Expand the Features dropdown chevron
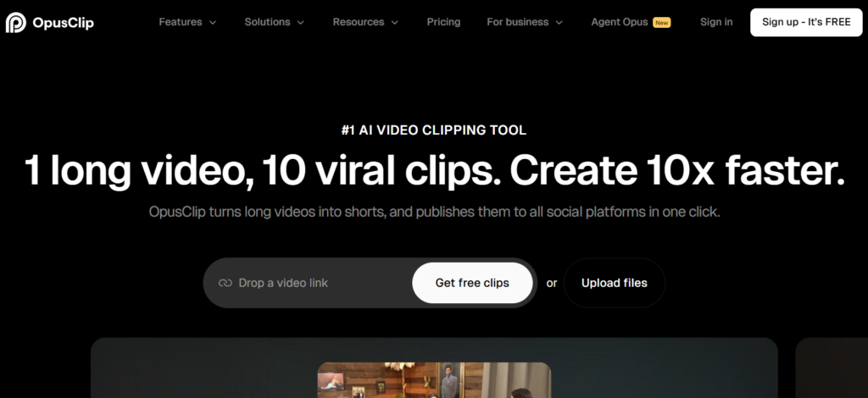 (213, 23)
